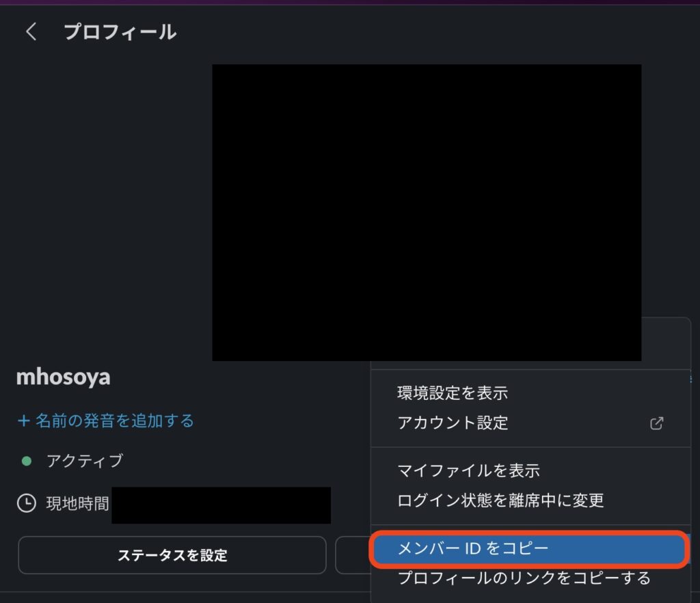Click the external link icon next to アカウント設定
The image size is (700, 603).
[x=656, y=423]
